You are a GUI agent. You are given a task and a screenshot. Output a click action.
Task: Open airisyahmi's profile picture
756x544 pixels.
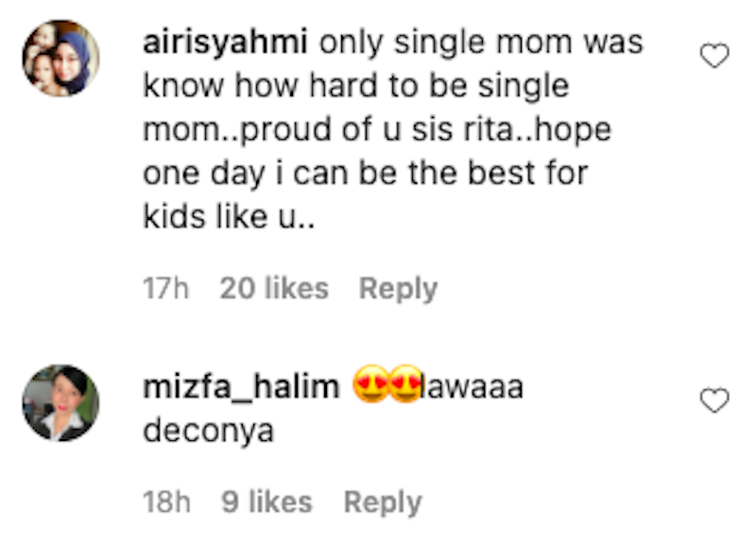click(x=60, y=58)
